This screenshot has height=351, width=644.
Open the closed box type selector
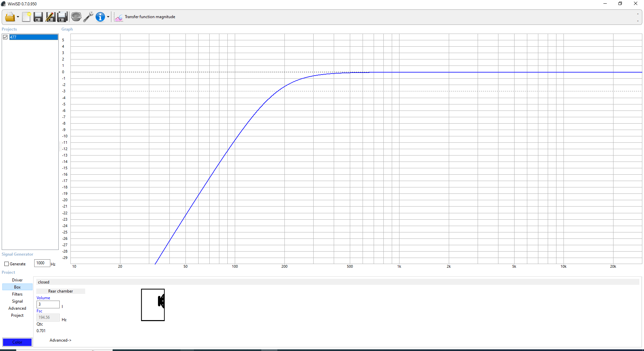pos(337,282)
